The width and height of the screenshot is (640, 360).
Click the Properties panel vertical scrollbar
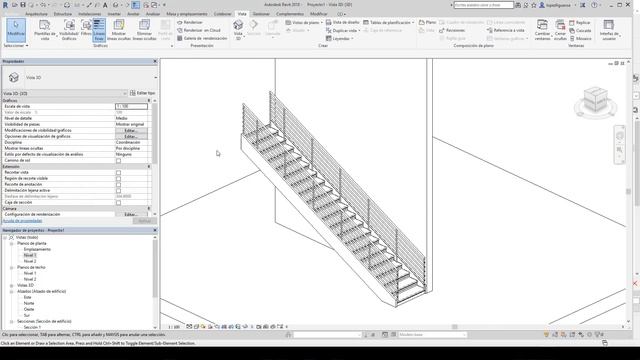155,157
